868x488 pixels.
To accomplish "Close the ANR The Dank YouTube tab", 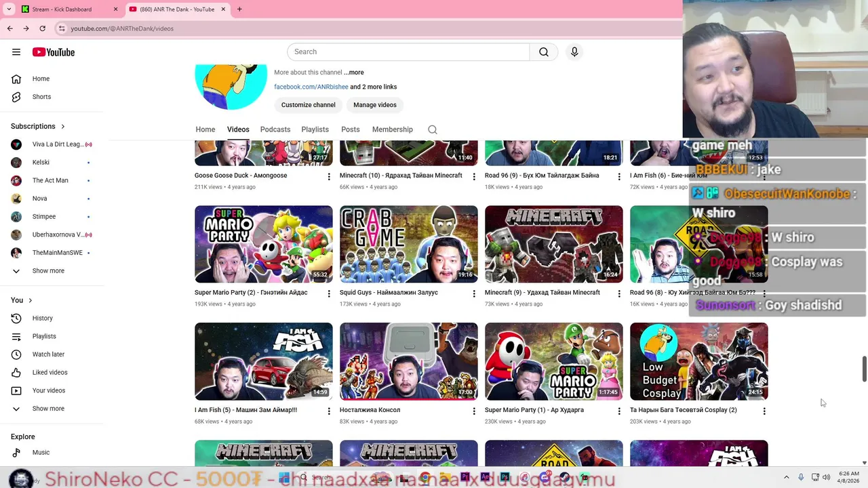I will [223, 9].
